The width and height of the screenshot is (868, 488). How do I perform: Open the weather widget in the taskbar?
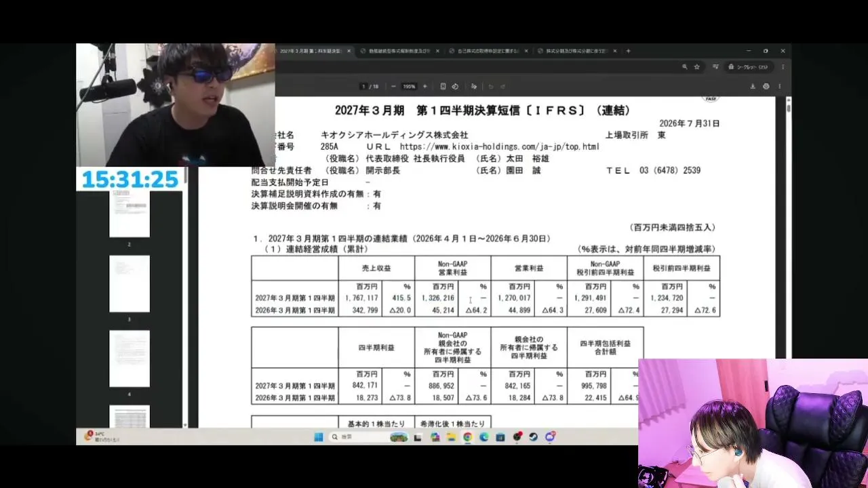[x=102, y=437]
